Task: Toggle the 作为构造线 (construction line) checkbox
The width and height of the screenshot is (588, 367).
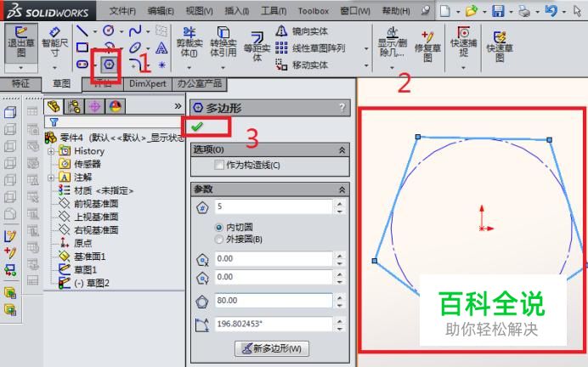Action: (x=219, y=165)
